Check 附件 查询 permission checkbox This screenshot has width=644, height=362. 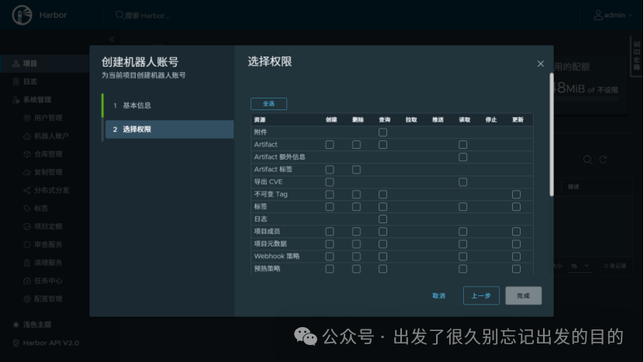[383, 132]
